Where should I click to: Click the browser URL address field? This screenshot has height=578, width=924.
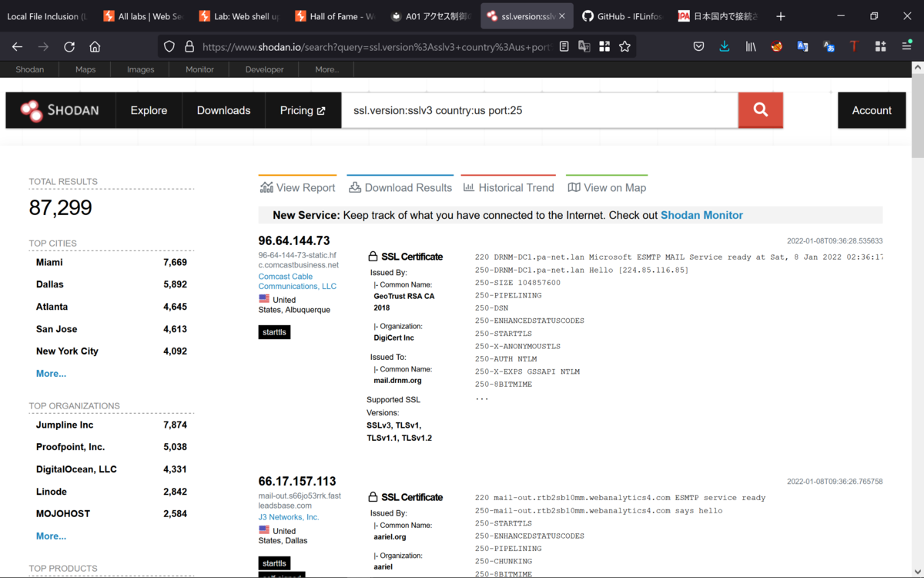(376, 46)
